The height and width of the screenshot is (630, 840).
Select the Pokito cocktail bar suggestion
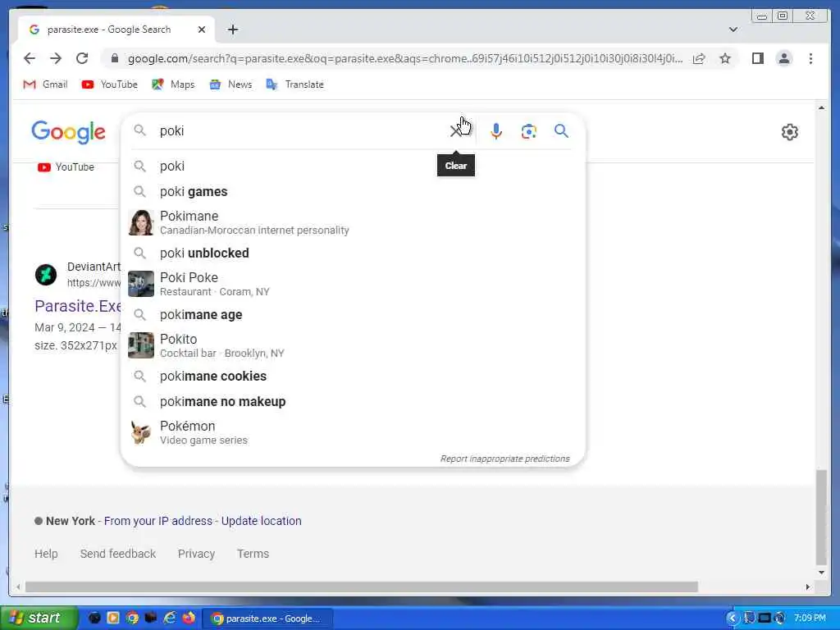[x=354, y=345]
